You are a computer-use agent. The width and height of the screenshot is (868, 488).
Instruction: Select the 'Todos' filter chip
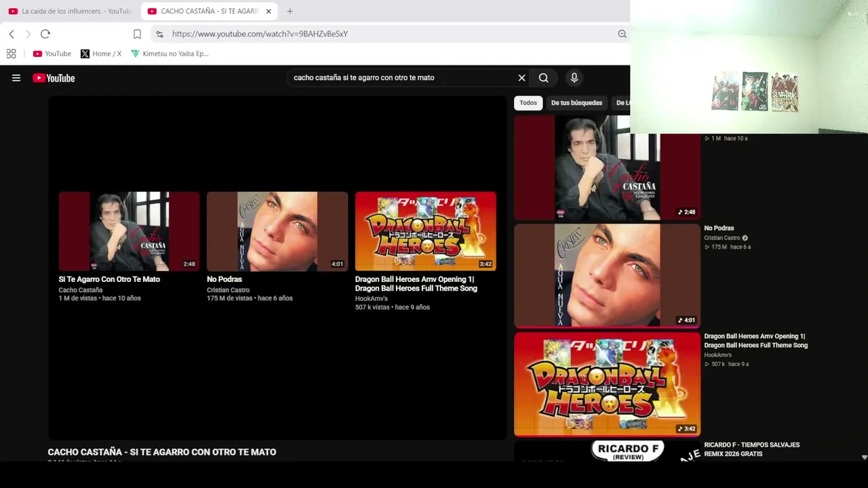pyautogui.click(x=528, y=103)
